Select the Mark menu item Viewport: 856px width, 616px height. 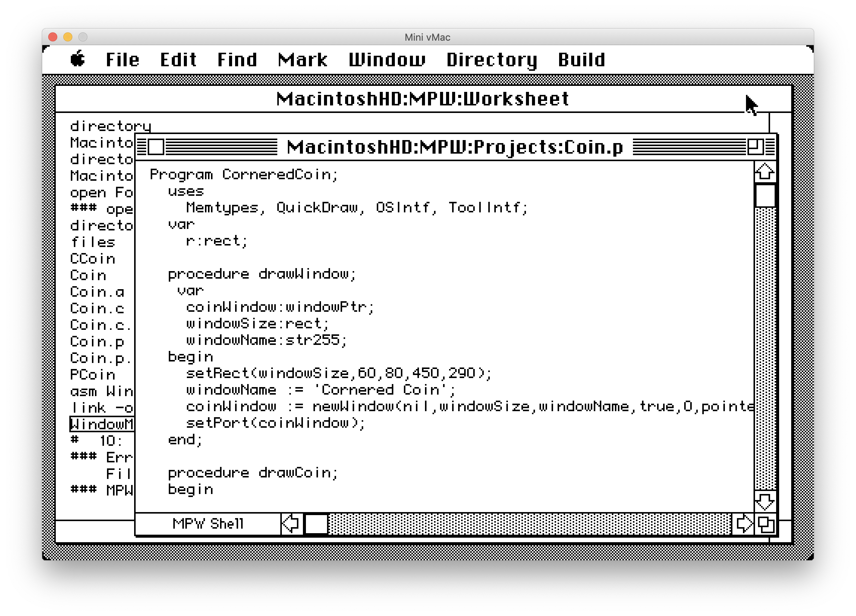click(x=302, y=61)
